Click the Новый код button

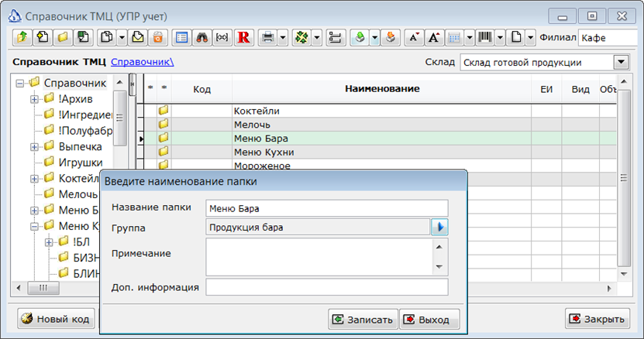pos(56,318)
